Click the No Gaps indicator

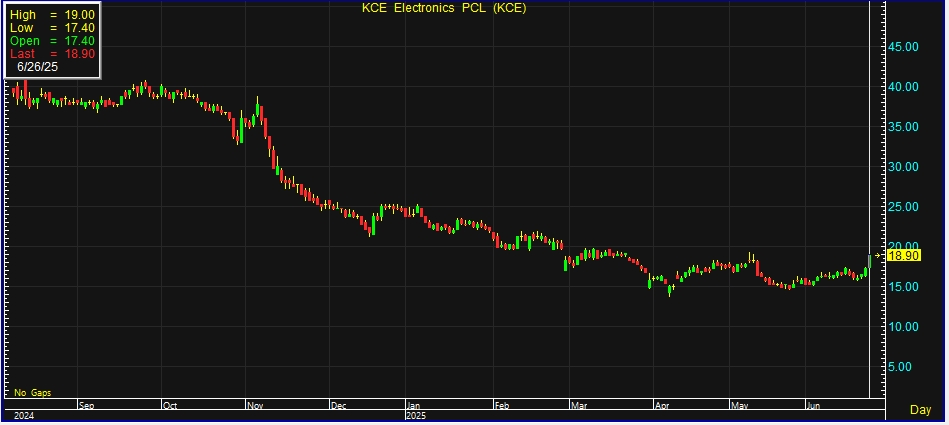click(33, 393)
